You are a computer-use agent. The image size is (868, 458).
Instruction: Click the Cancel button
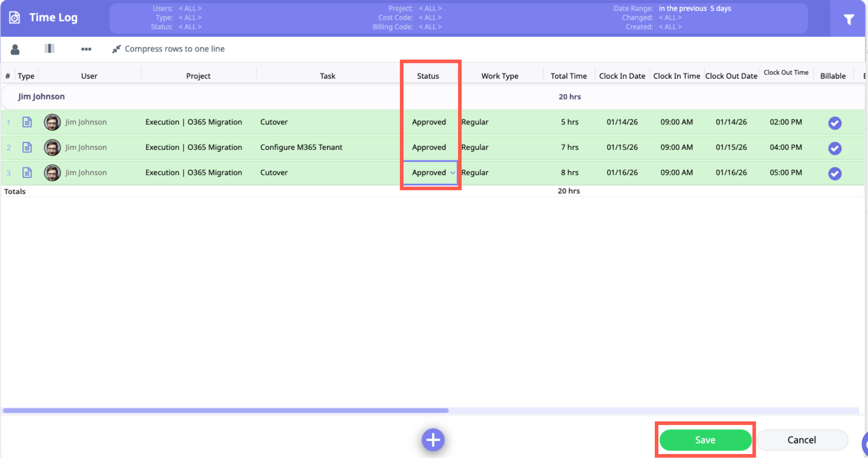tap(802, 440)
